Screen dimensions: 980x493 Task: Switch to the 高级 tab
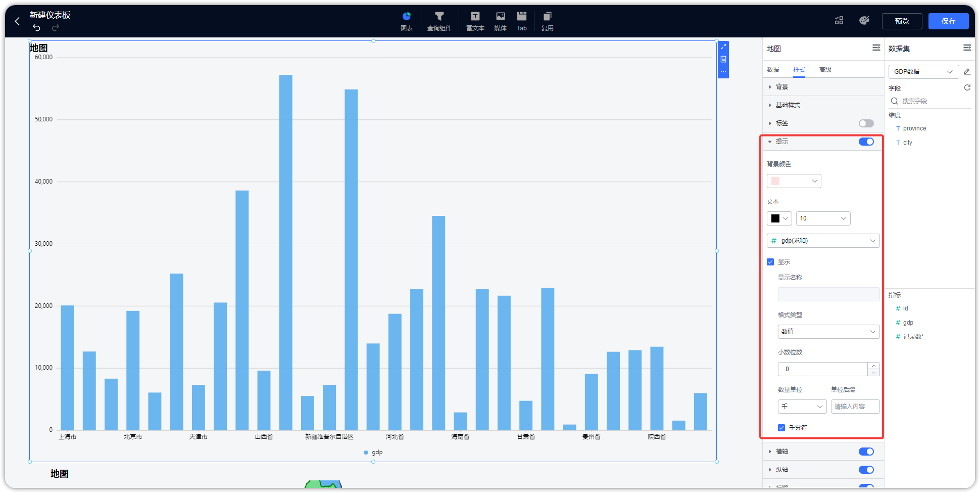(825, 70)
